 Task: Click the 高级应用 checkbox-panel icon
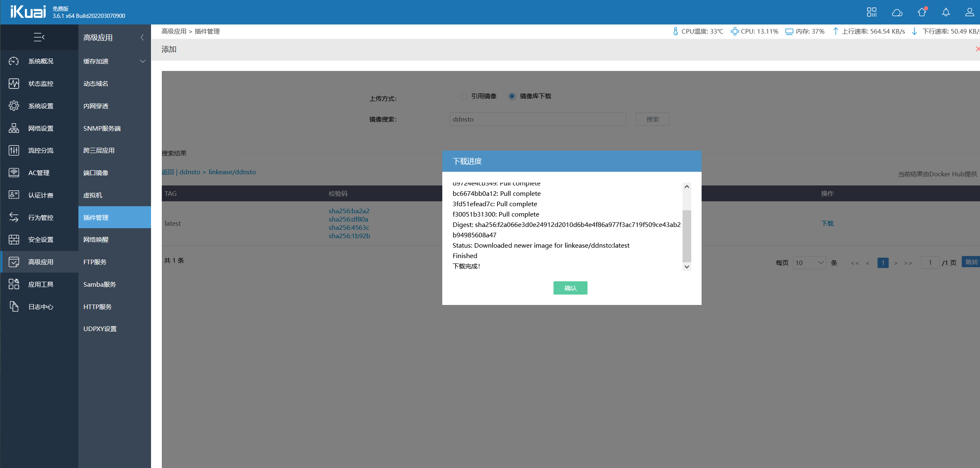tap(14, 262)
